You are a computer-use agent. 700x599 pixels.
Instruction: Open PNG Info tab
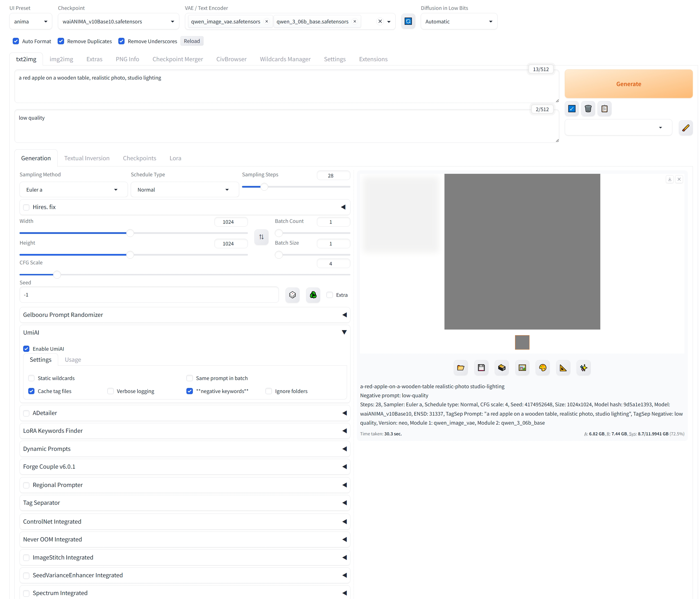(x=127, y=59)
